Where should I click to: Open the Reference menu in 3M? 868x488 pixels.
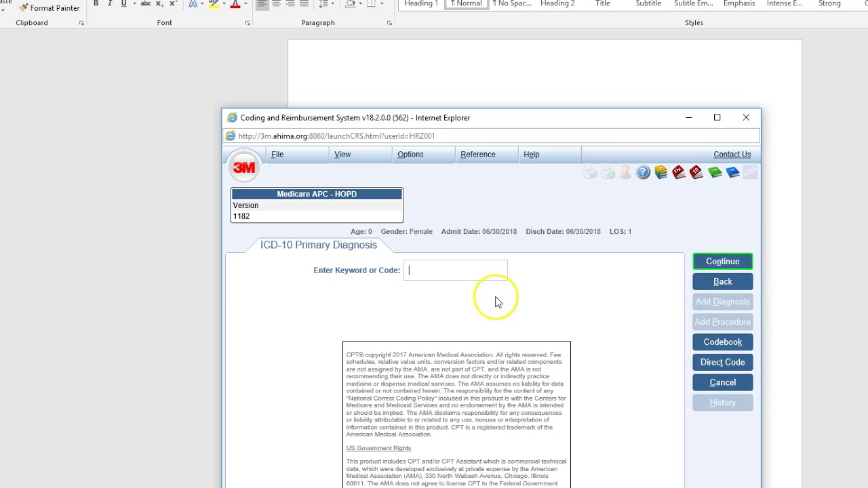478,155
